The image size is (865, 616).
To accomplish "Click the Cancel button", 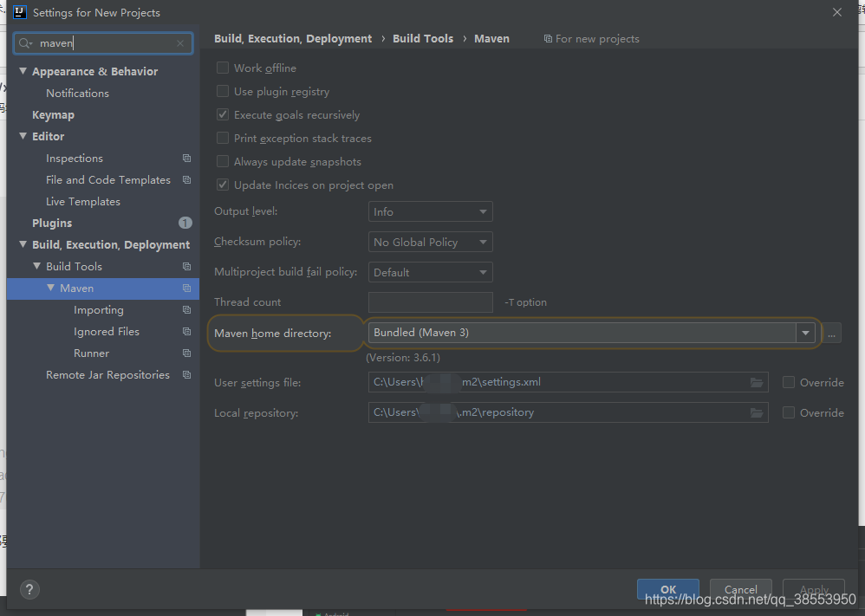I will pyautogui.click(x=740, y=589).
